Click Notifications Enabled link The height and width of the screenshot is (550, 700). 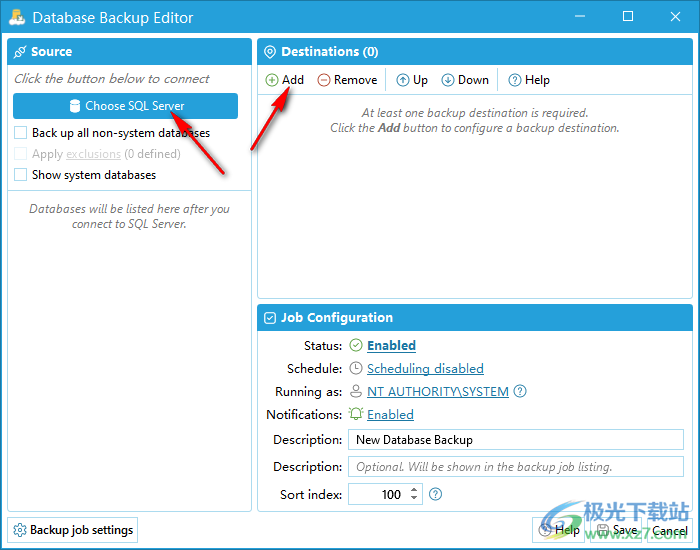pos(390,415)
